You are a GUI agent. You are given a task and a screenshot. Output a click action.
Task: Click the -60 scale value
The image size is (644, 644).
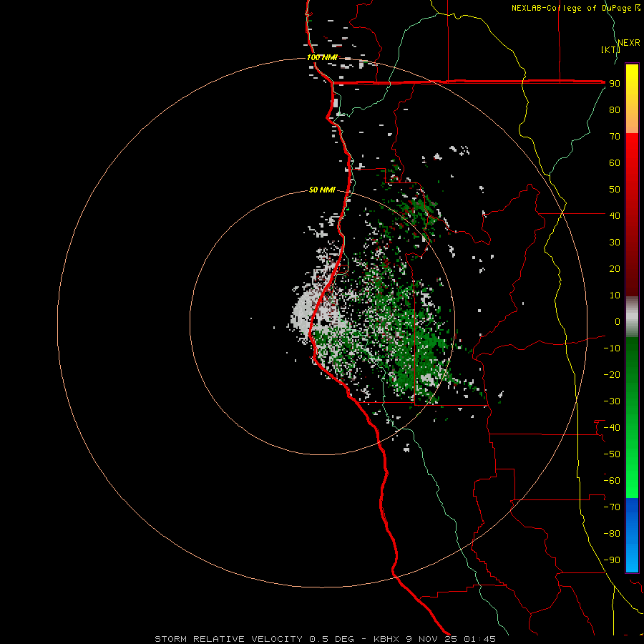(x=612, y=481)
